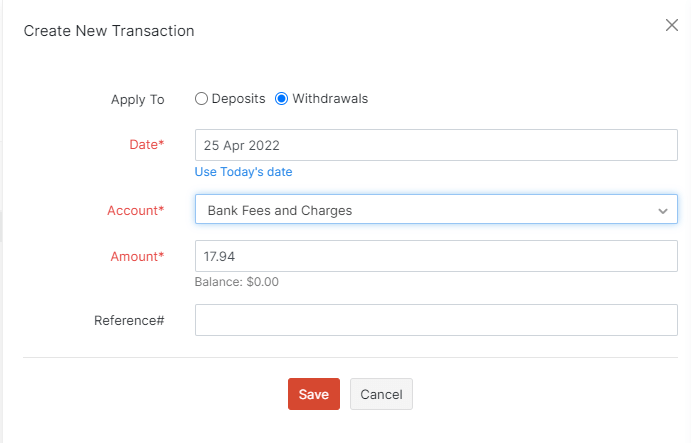Open the Bank Fees and Charges account dropdown
The image size is (691, 443).
436,210
